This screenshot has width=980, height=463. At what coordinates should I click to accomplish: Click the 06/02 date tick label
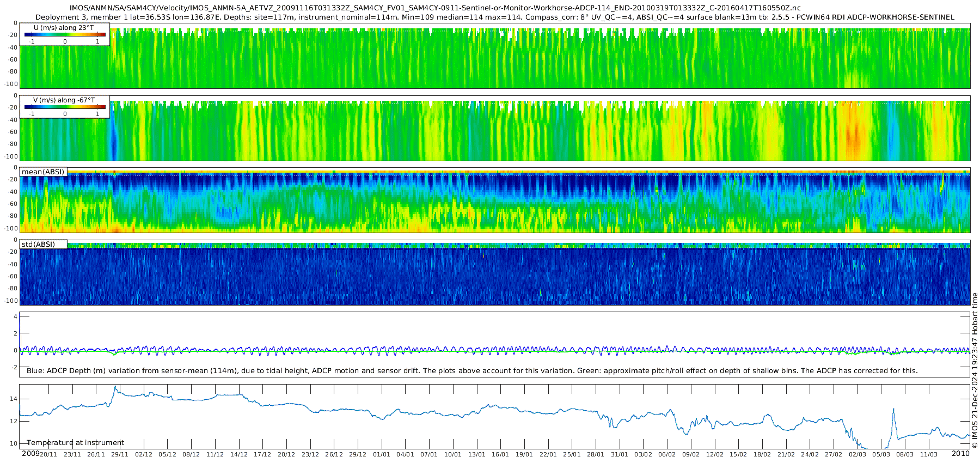[x=667, y=455]
